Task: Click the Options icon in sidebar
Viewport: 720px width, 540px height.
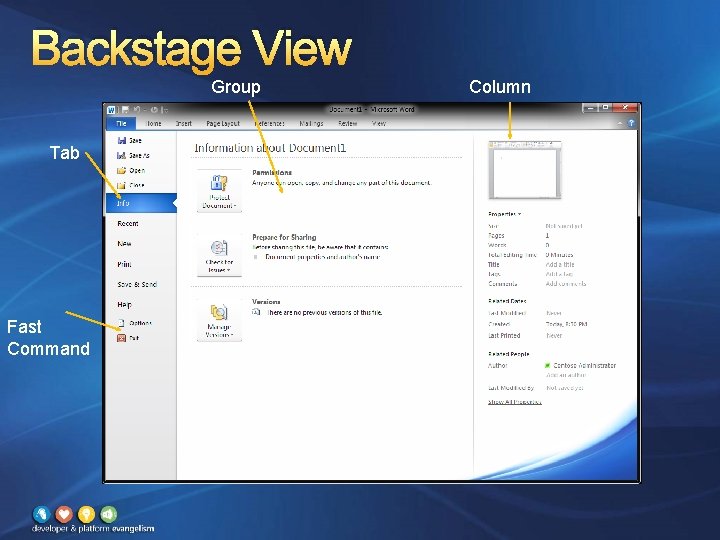Action: (122, 323)
